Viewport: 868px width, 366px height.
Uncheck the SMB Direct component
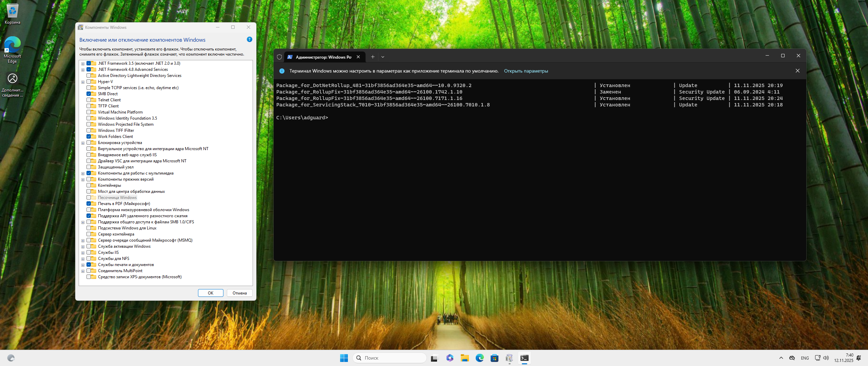click(x=89, y=94)
